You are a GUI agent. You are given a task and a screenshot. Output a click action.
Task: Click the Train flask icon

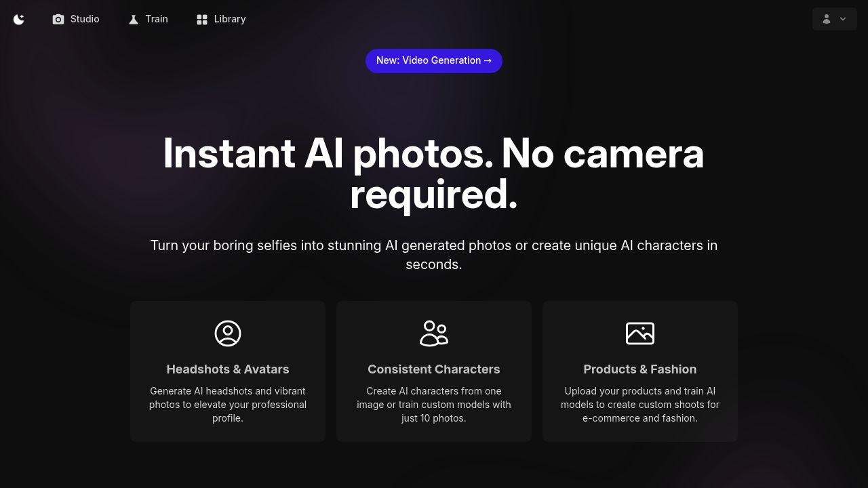[x=134, y=19]
